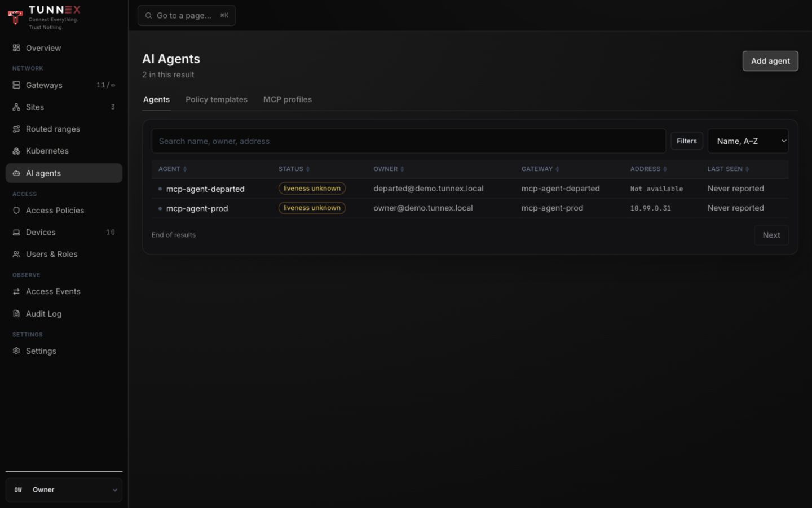Screen dimensions: 812x508
Task: Click owner owner@demo.tunnex.local
Action: (x=423, y=208)
